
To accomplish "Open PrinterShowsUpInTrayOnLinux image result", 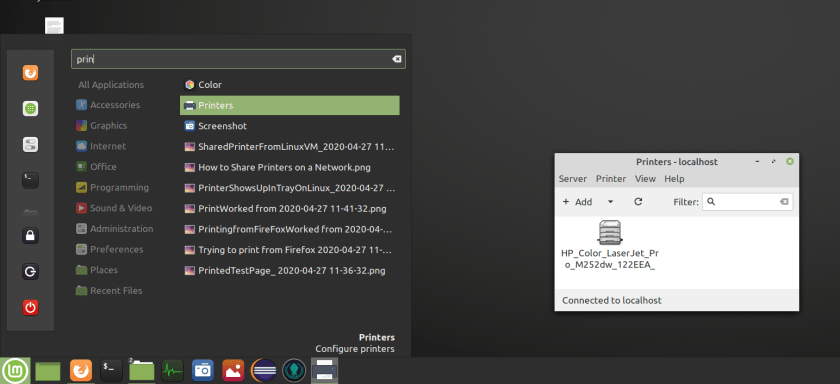I will 290,188.
